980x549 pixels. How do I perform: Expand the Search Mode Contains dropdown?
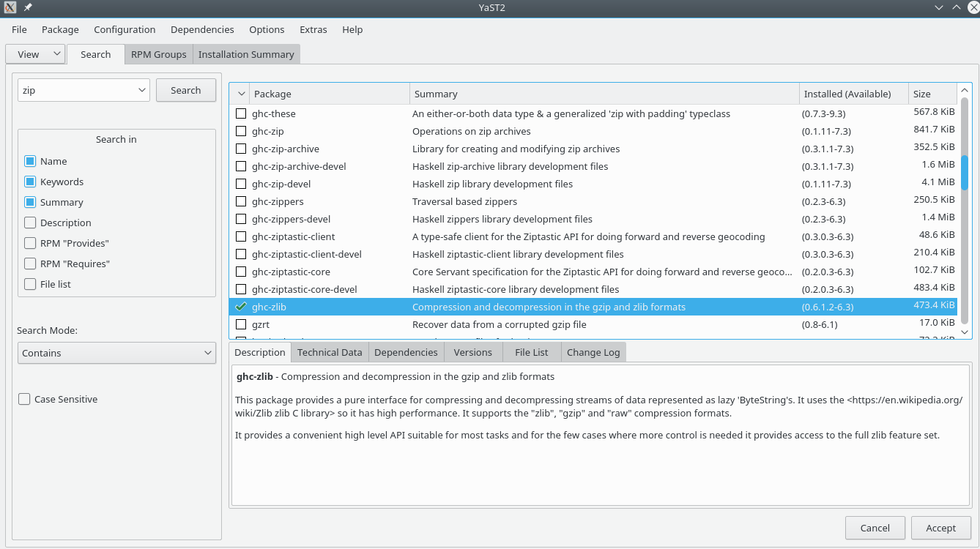(116, 353)
